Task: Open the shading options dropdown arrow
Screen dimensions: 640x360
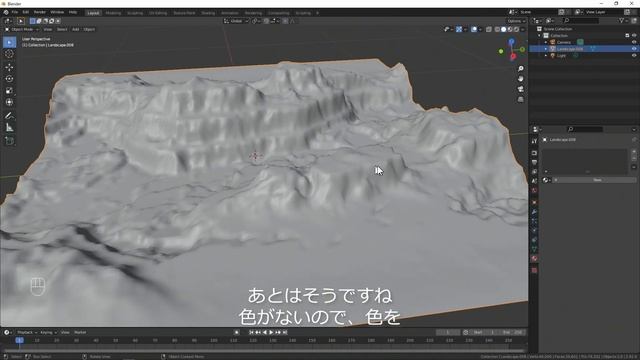Action: (523, 29)
